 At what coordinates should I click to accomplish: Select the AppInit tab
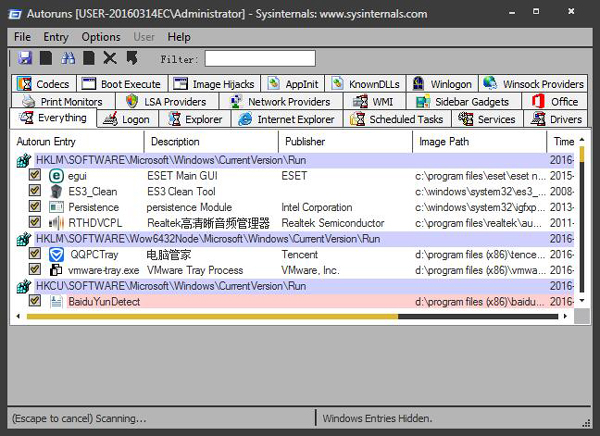tap(293, 83)
